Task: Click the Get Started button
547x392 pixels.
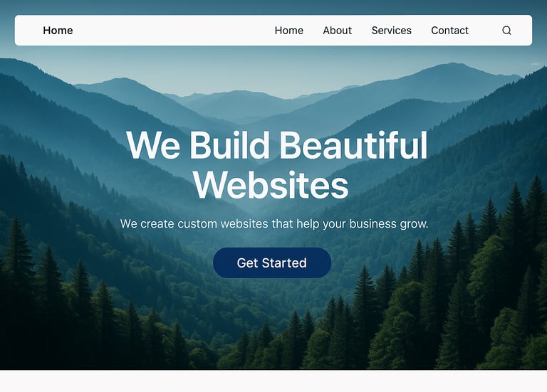Action: 272,263
